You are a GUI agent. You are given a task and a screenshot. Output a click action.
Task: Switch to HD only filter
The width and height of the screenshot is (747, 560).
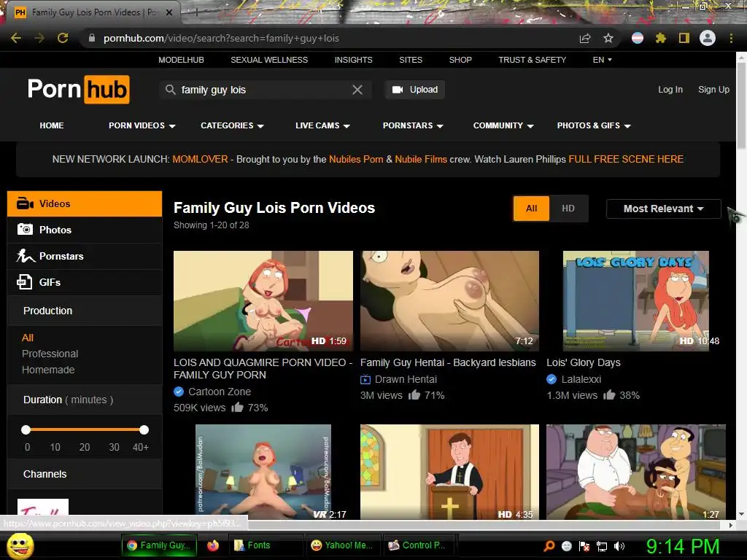(568, 209)
